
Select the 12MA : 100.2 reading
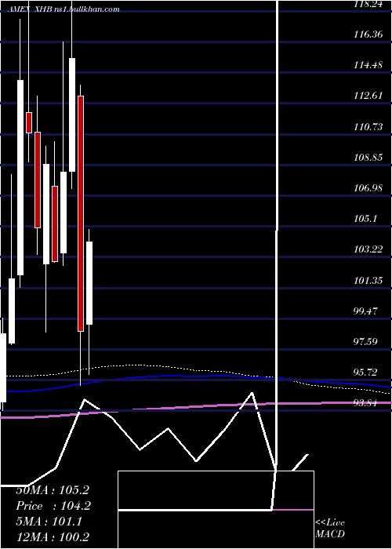coord(53,536)
